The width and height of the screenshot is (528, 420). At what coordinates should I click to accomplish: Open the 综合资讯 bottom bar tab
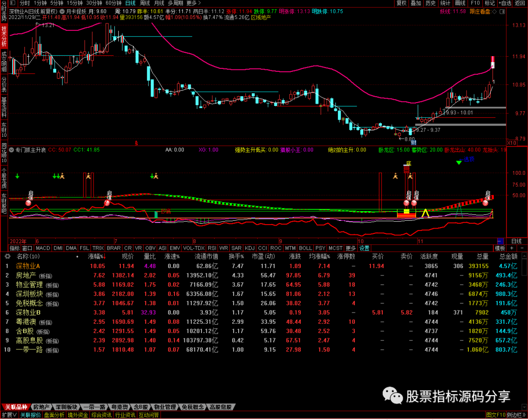point(101,415)
